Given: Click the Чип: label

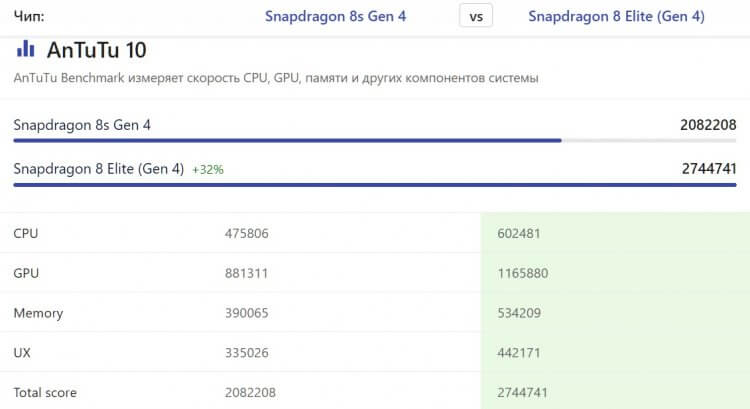Looking at the screenshot, I should pos(29,16).
